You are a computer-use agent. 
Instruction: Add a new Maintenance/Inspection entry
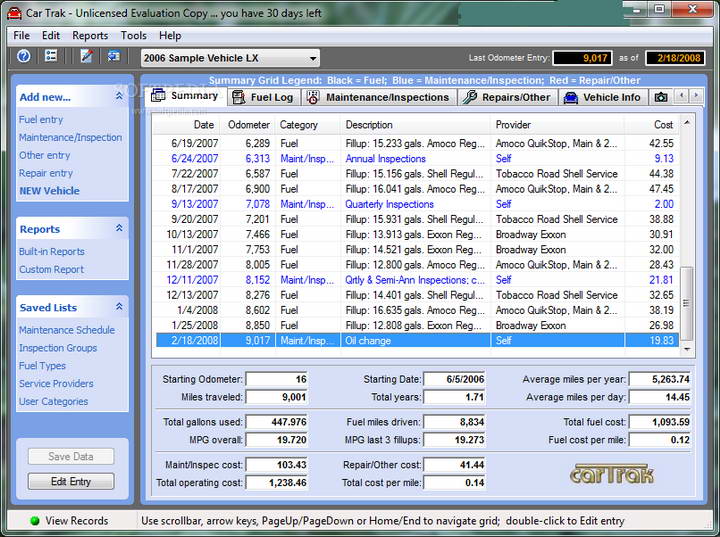click(x=70, y=137)
